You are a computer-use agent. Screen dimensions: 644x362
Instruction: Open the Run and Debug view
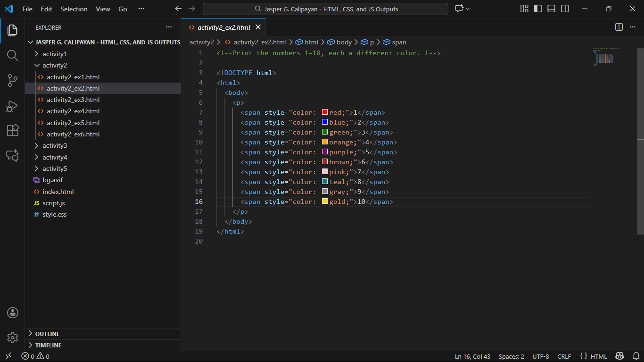click(13, 106)
